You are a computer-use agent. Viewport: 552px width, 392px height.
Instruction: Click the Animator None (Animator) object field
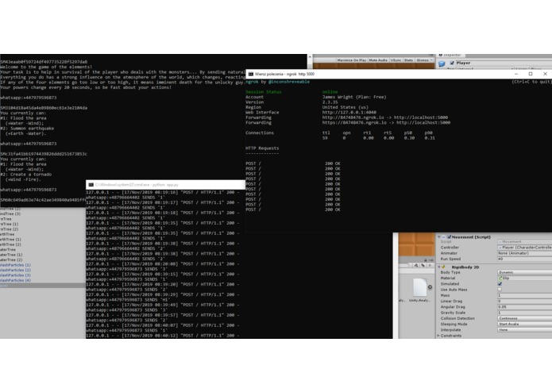[x=524, y=253]
